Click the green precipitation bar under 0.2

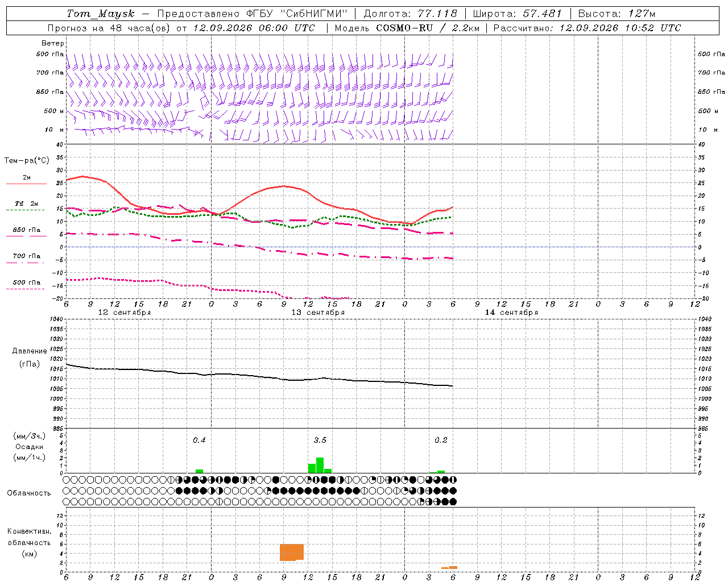pos(441,472)
